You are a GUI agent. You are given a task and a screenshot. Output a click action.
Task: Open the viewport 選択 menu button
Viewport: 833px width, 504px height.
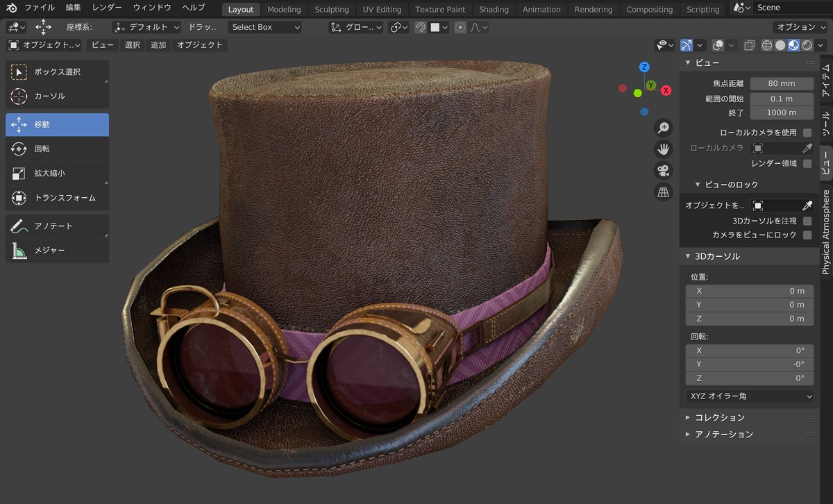tap(133, 45)
